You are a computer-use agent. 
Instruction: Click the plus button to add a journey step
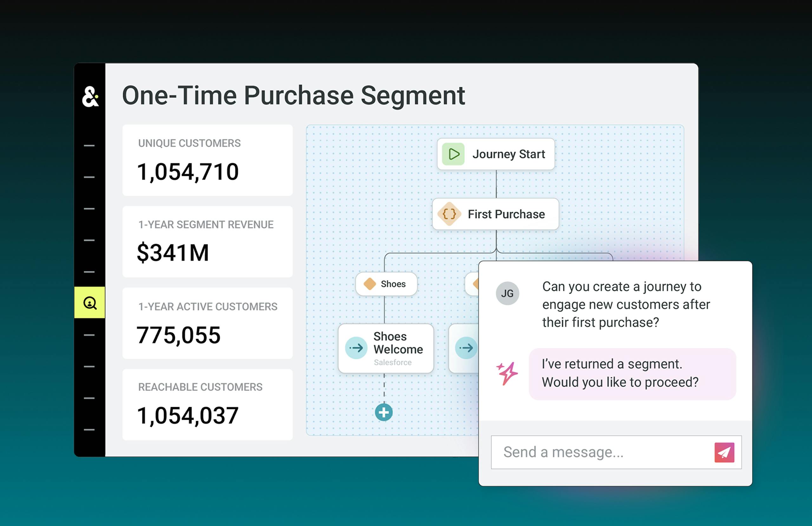pos(384,412)
